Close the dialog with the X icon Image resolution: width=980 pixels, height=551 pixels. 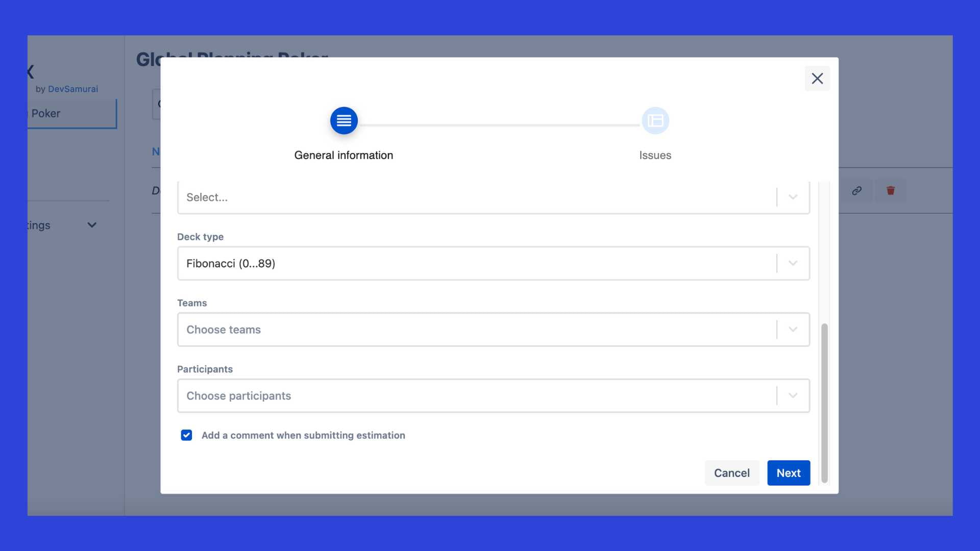(817, 79)
